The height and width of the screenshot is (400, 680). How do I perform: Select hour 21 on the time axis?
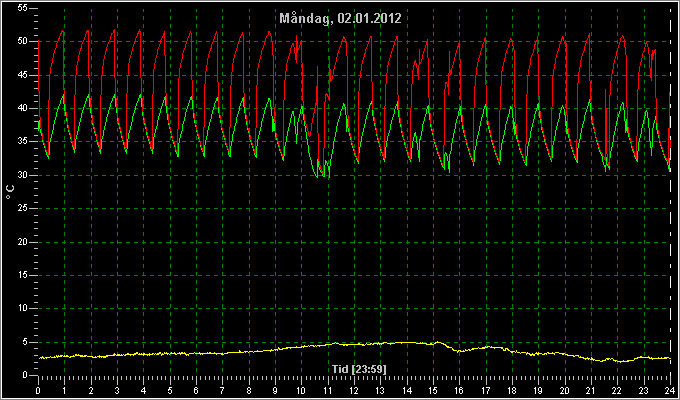[x=591, y=390]
